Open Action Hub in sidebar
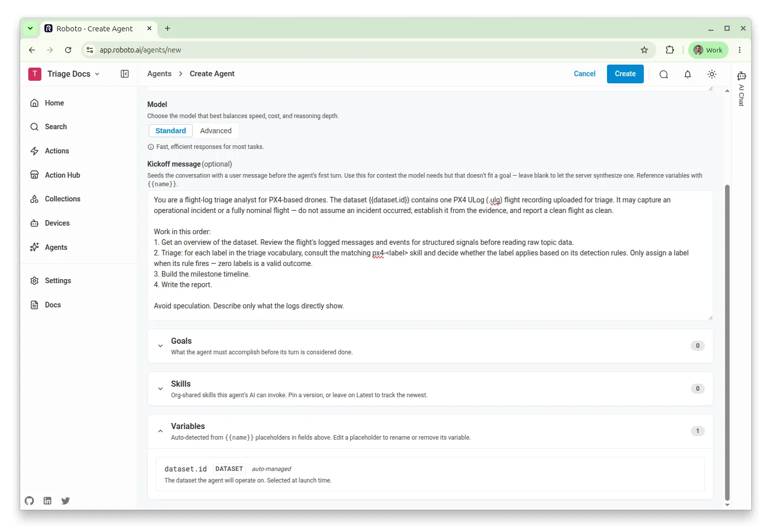Viewport: 773px width, 532px height. coord(62,175)
